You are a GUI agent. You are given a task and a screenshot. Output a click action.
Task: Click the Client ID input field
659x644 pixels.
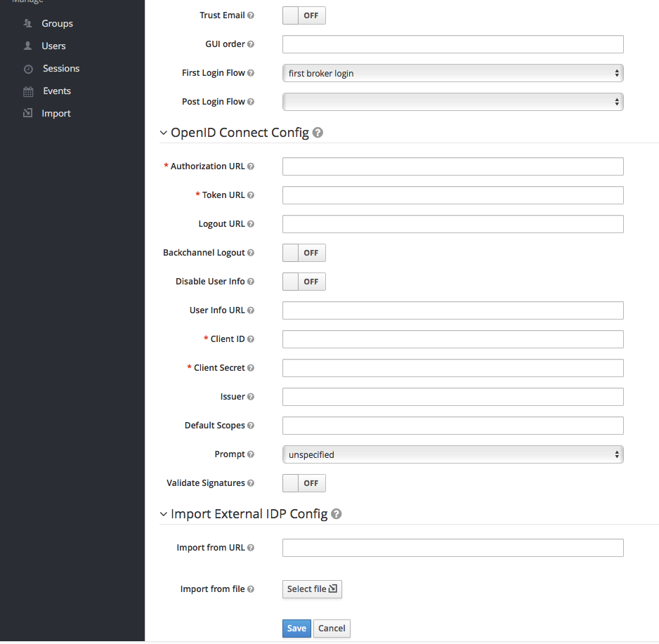(452, 339)
